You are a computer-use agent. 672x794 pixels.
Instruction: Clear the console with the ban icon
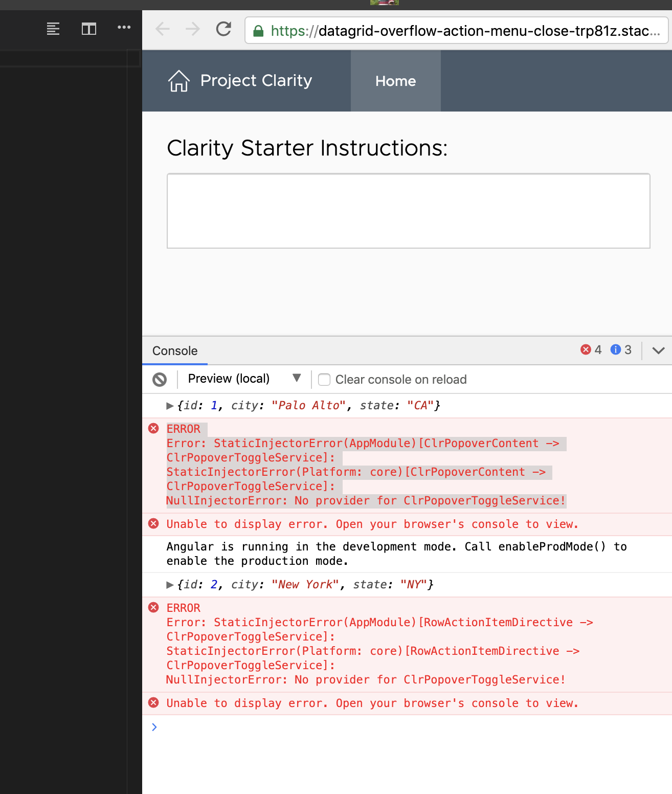pos(160,379)
